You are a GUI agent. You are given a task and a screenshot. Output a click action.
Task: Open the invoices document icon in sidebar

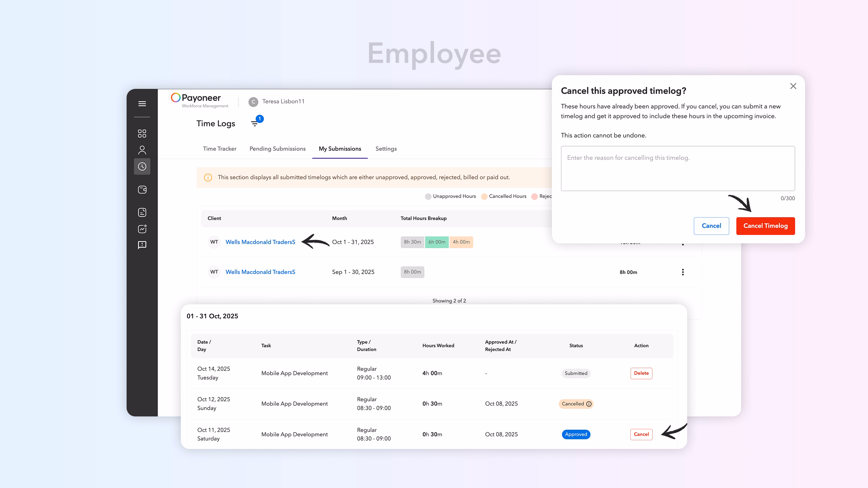[142, 212]
